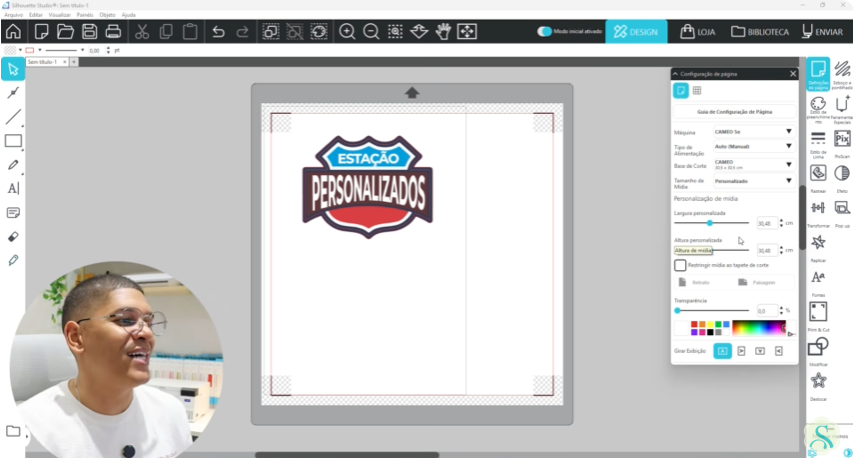The image size is (853, 458).
Task: Select the first Girar Exibição rotation option
Action: coord(722,351)
